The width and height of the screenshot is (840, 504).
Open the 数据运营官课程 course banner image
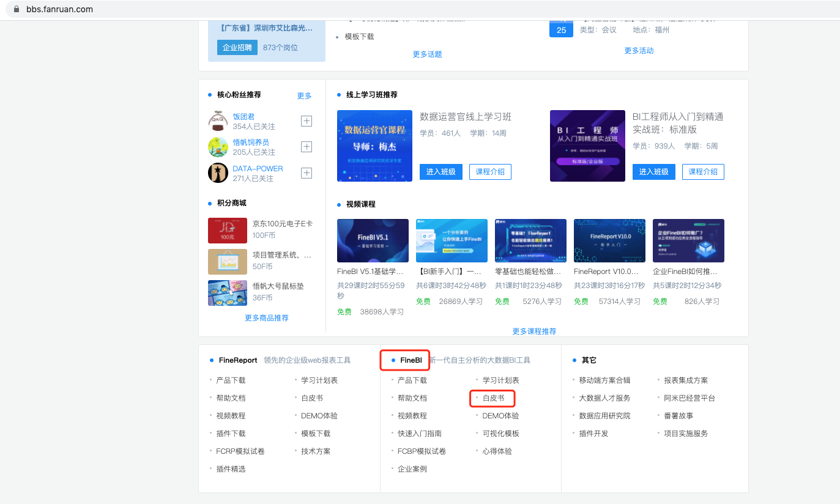tap(374, 146)
